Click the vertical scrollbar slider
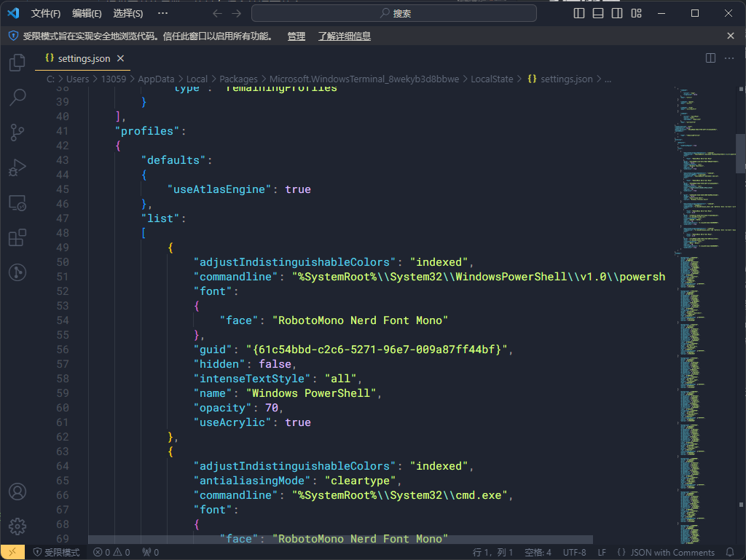 click(740, 153)
